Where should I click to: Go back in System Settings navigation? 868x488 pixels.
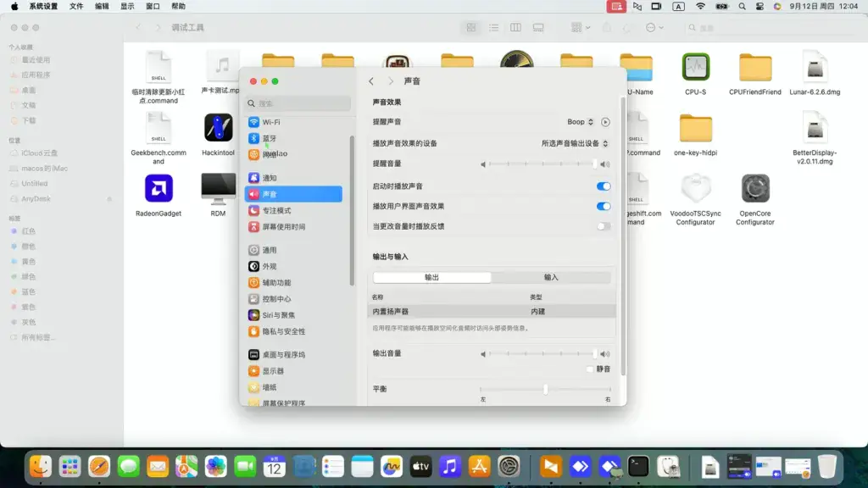pos(371,81)
